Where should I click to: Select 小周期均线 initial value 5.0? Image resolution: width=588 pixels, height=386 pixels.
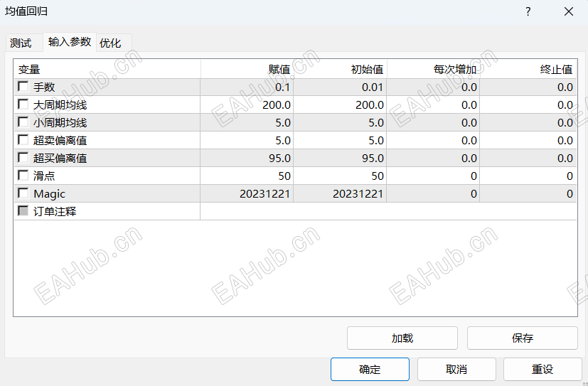(340, 122)
